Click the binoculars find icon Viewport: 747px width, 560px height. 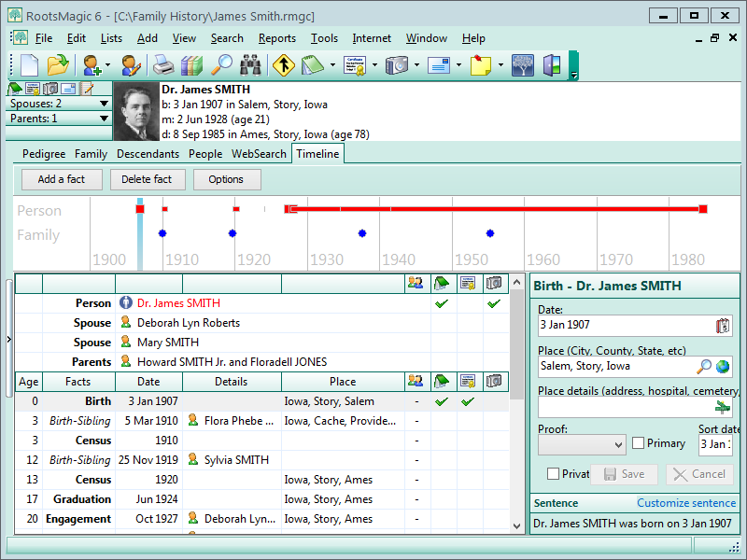point(250,65)
